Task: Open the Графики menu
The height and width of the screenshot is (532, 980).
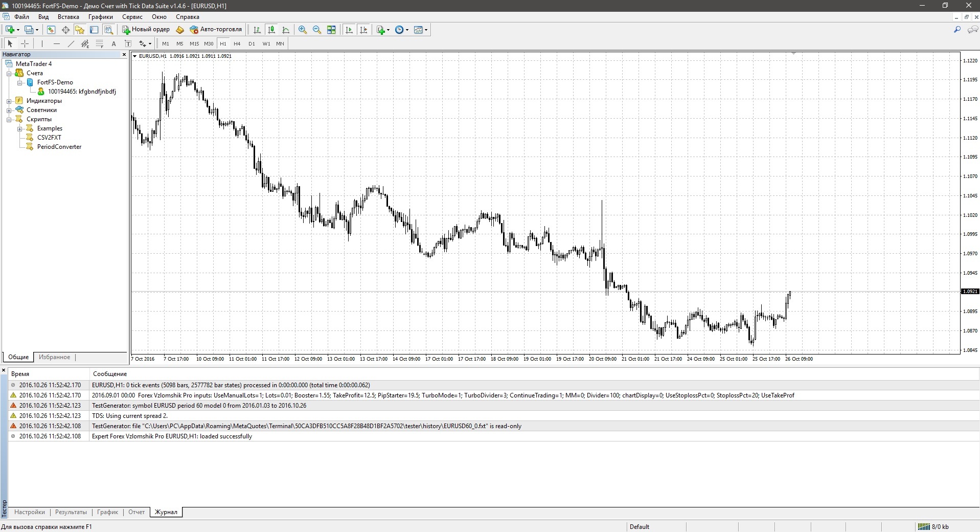Action: point(100,17)
